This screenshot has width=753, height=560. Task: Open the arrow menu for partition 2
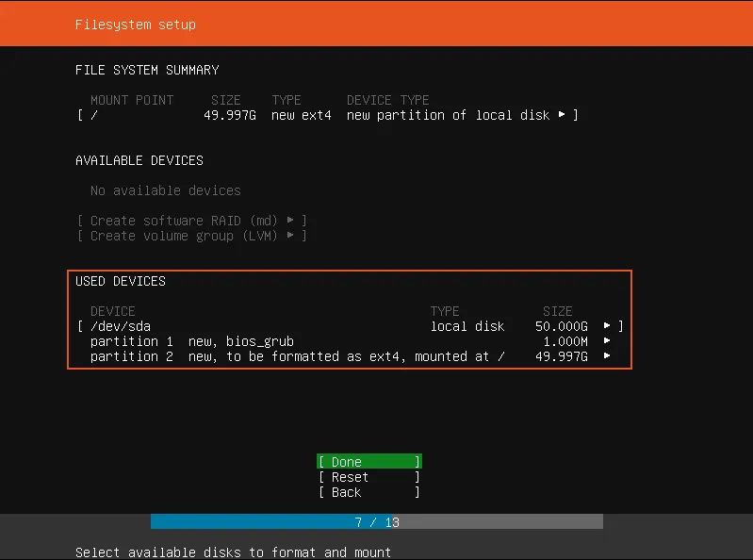[x=607, y=356]
